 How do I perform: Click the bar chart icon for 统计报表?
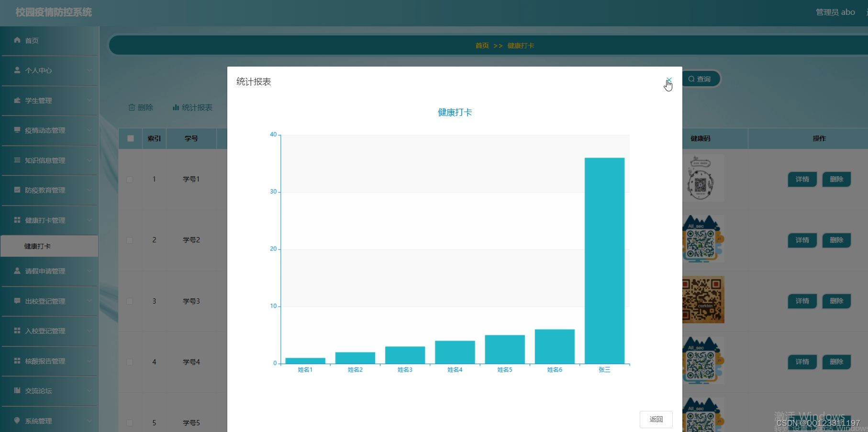[176, 107]
